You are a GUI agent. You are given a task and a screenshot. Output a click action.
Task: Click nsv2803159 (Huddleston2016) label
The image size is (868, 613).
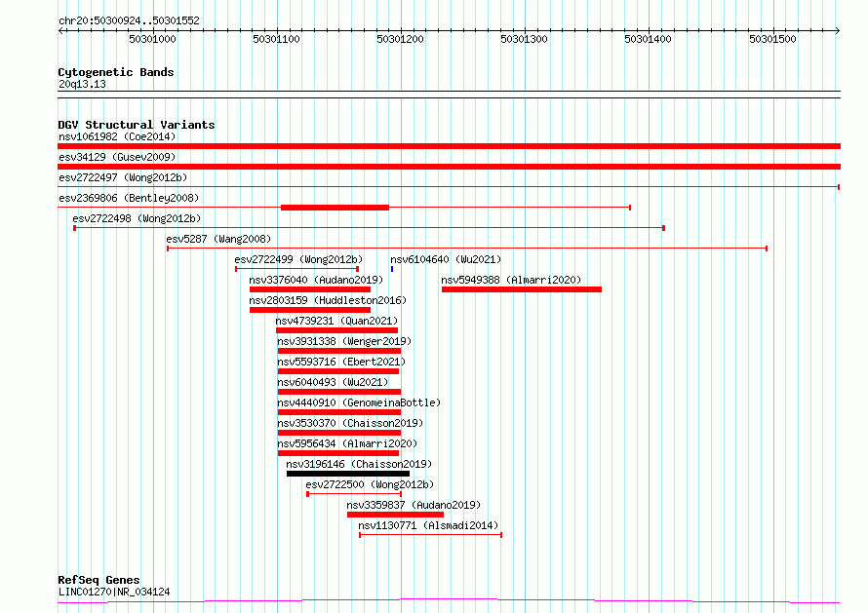[x=328, y=300]
